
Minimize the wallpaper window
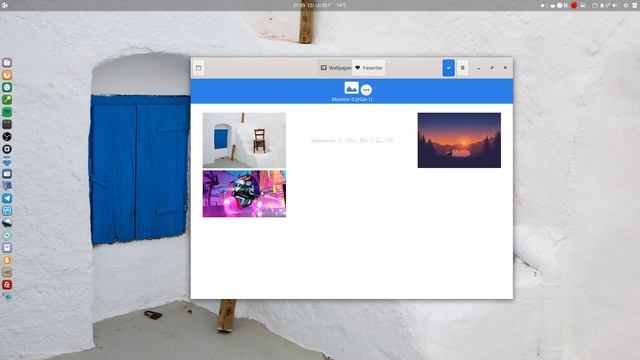coord(478,68)
